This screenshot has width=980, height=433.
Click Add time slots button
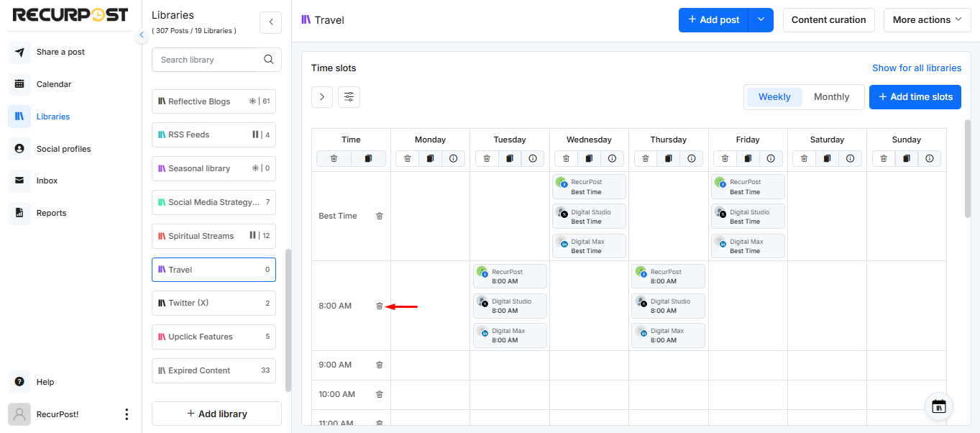pos(915,97)
